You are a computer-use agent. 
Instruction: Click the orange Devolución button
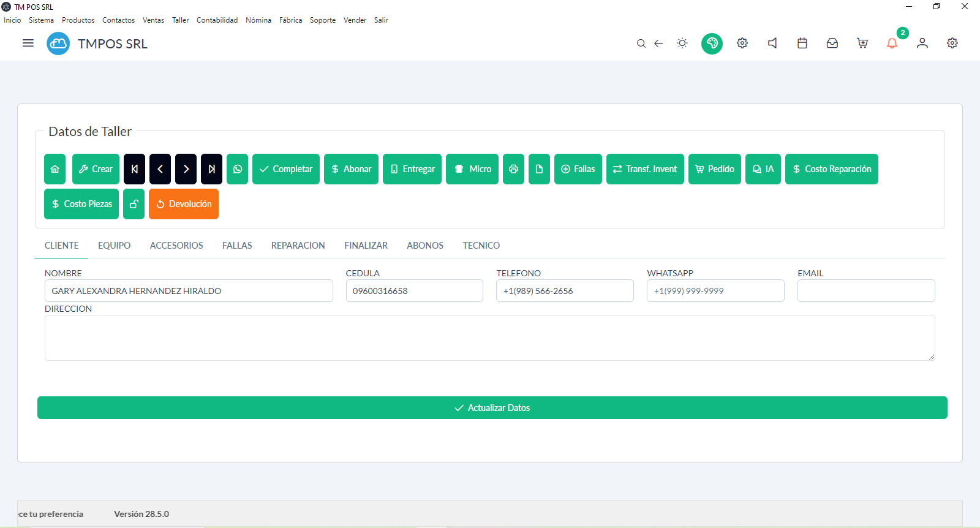click(184, 204)
